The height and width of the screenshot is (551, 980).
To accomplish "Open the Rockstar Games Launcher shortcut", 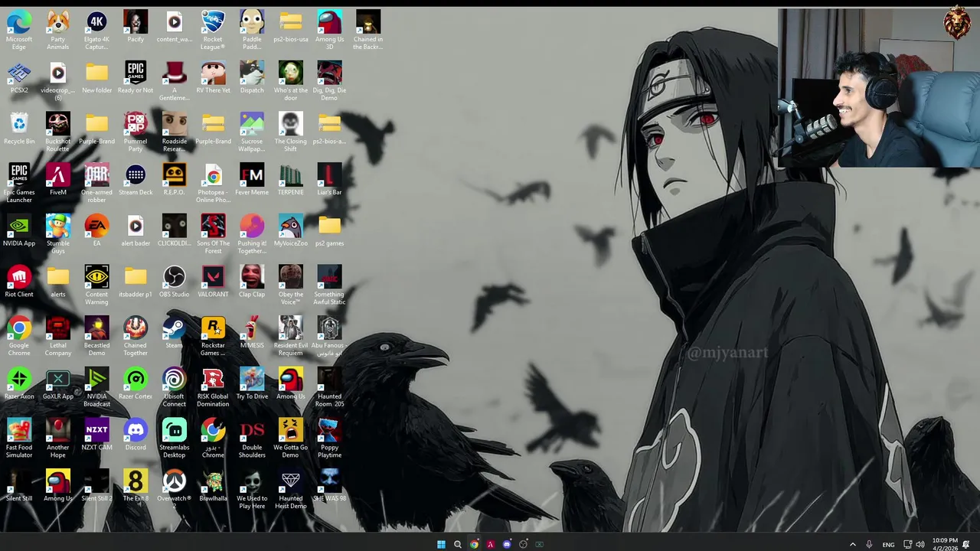I will (x=213, y=336).
